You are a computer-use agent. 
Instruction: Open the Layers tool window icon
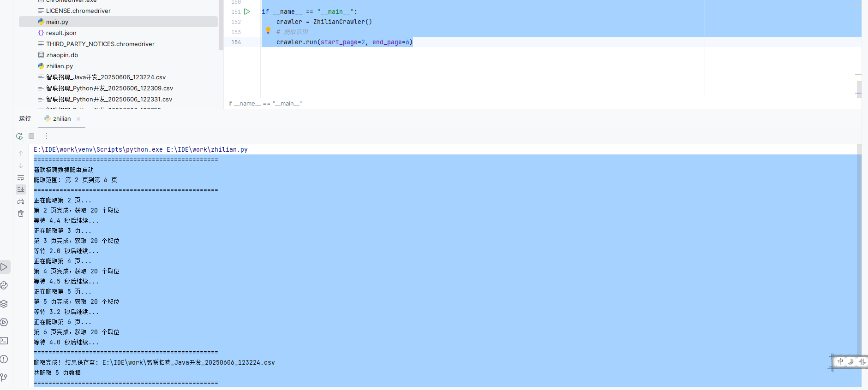point(4,304)
